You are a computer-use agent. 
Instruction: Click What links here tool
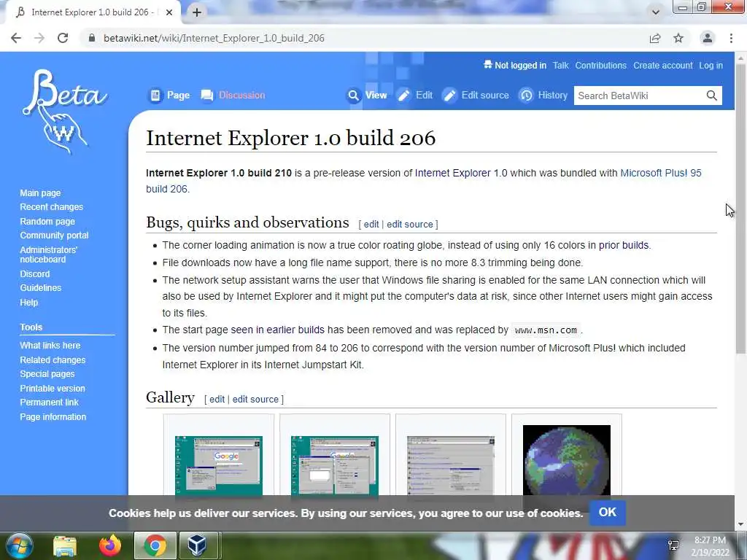point(50,345)
